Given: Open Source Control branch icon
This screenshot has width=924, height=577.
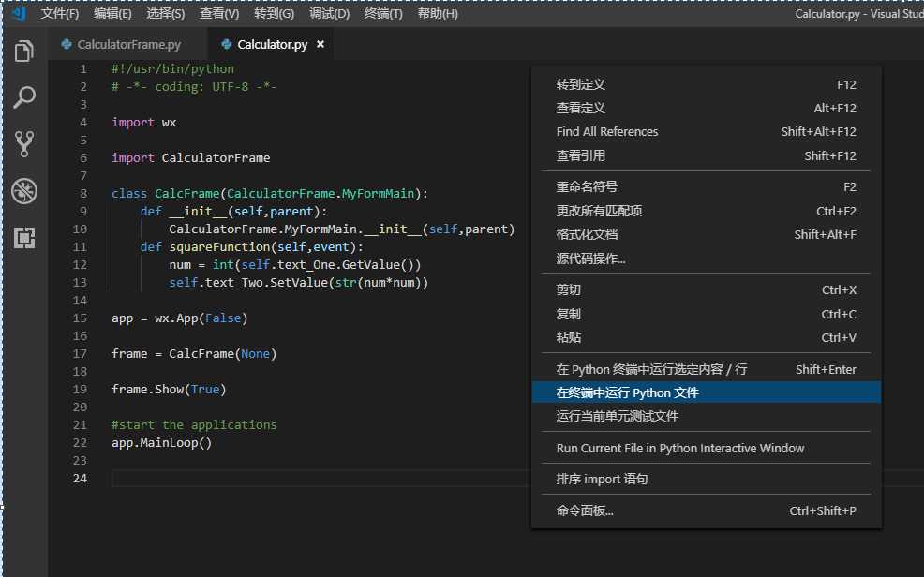Looking at the screenshot, I should [x=24, y=143].
